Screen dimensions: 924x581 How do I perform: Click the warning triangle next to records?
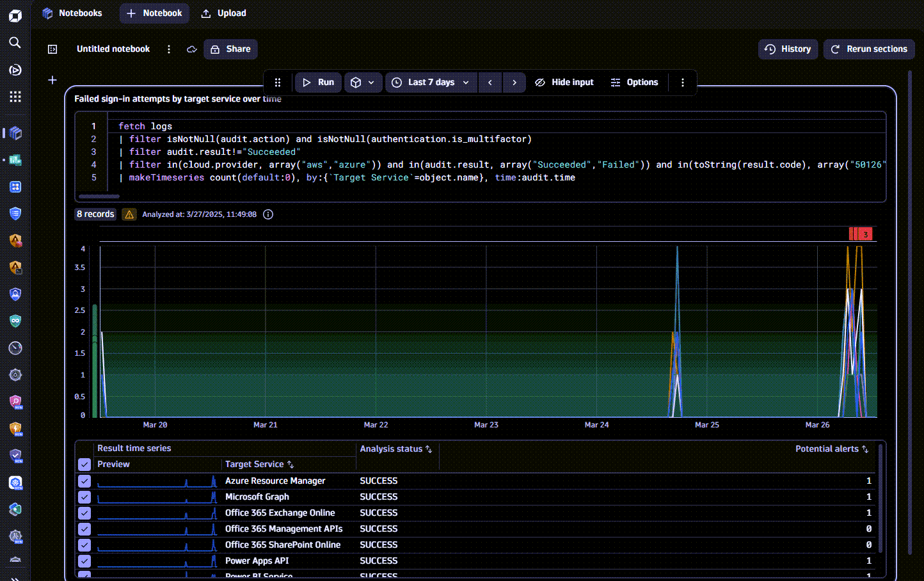coord(129,214)
